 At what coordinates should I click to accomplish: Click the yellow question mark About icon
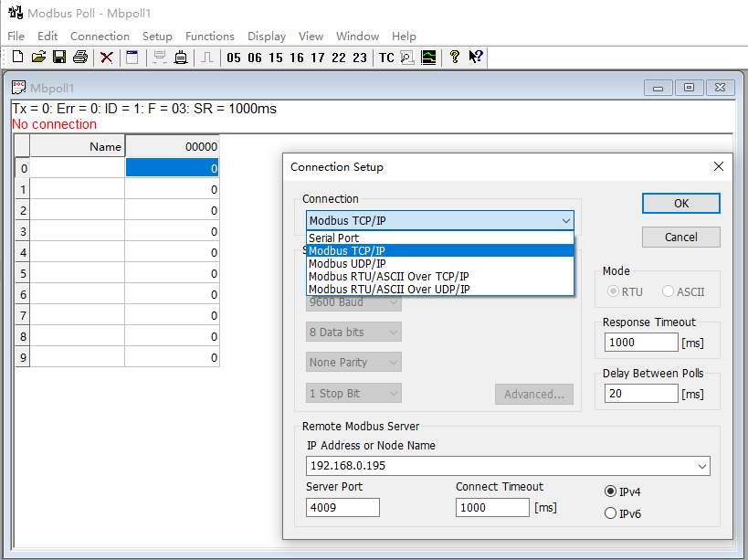click(x=455, y=58)
